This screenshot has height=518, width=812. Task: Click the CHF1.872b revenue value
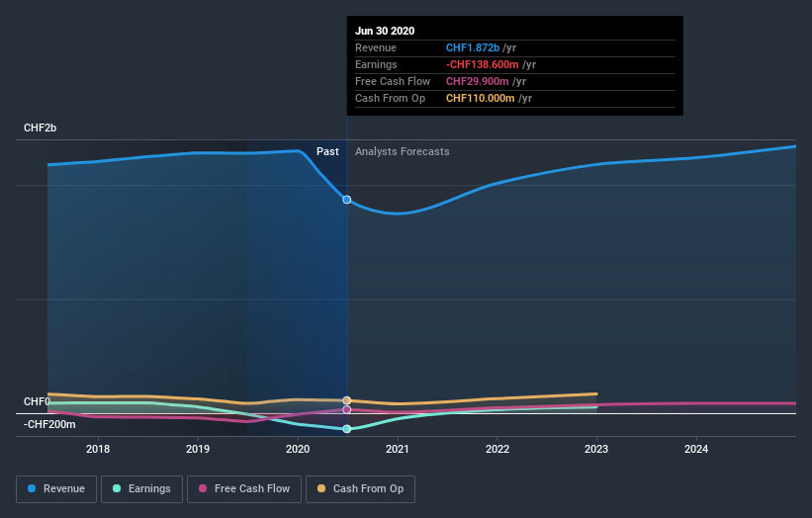[x=473, y=47]
